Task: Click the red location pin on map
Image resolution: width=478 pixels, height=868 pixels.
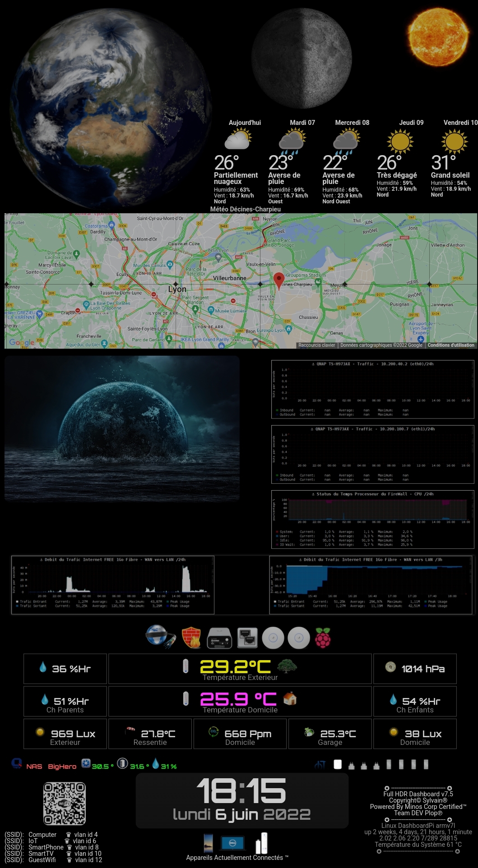Action: pos(278,280)
